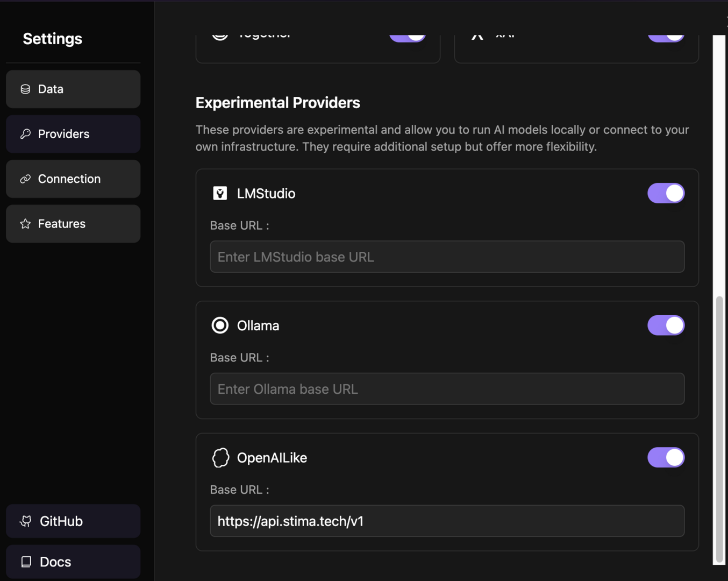The width and height of the screenshot is (728, 581).
Task: Click the OpenAILike logo icon
Action: point(220,458)
